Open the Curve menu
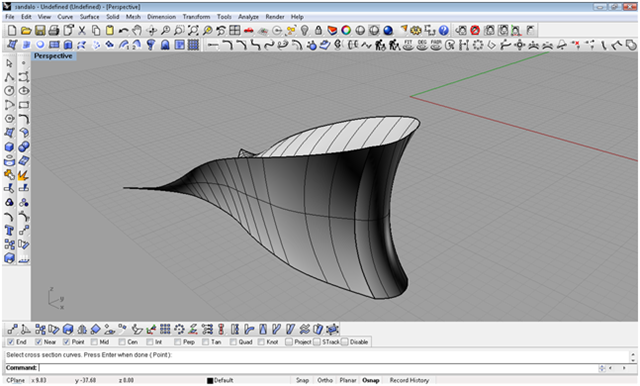The height and width of the screenshot is (386, 640). tap(65, 17)
